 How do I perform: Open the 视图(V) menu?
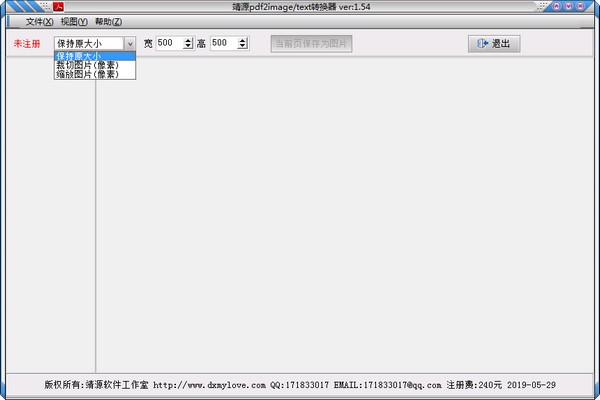point(74,22)
